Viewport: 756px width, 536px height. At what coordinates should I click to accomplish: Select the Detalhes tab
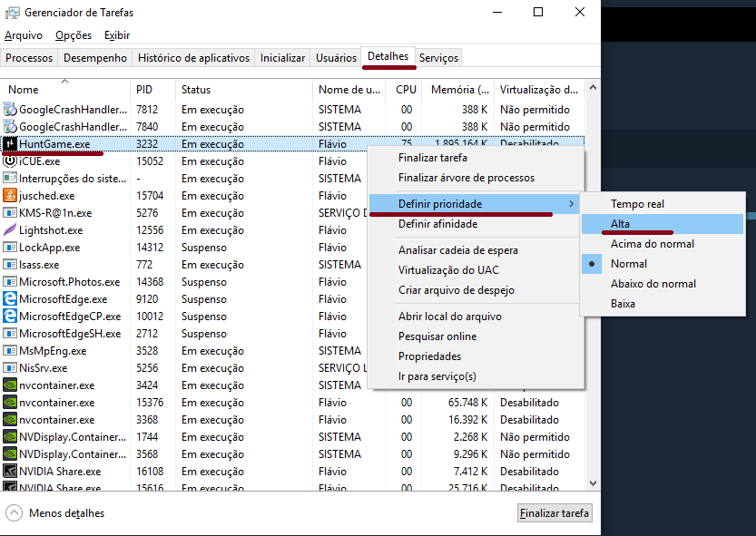[x=388, y=56]
